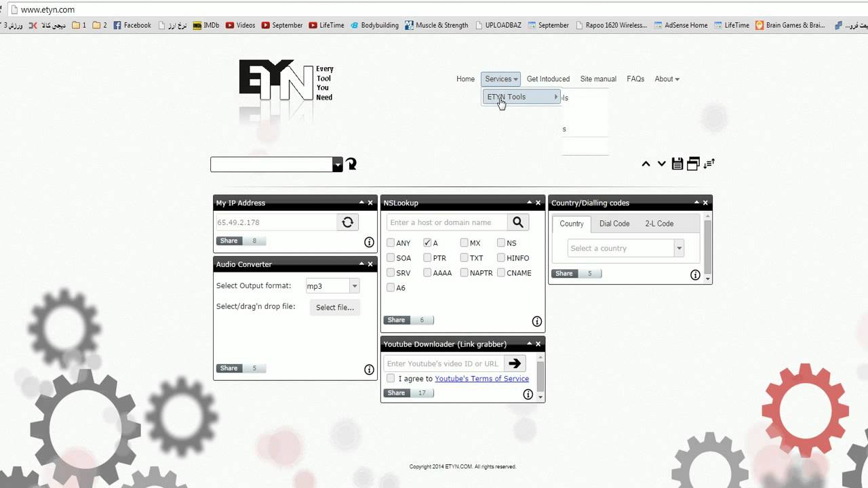Check the SOA record type
This screenshot has height=488, width=868.
(x=391, y=258)
